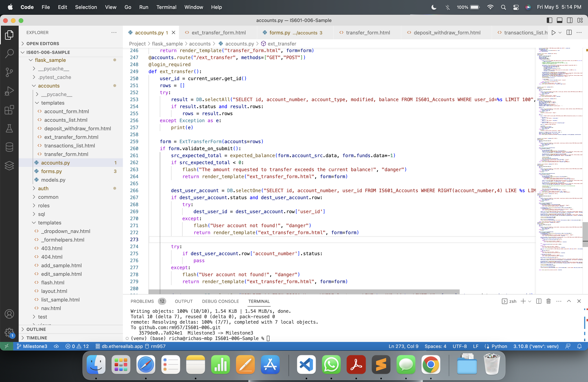Toggle primary side bar visibility
Image resolution: width=588 pixels, height=382 pixels.
(549, 20)
